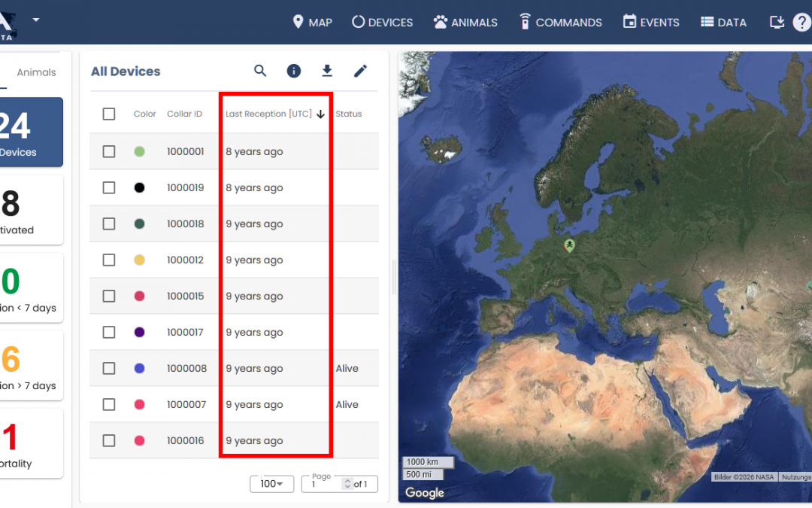This screenshot has width=812, height=508.
Task: Go to the COMMANDS menu
Action: click(560, 22)
